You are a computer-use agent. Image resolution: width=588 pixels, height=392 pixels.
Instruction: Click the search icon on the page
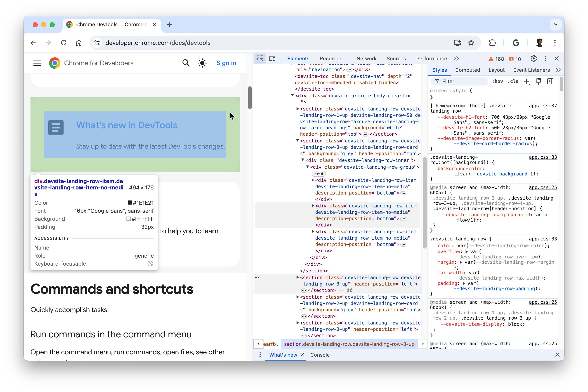click(x=186, y=63)
